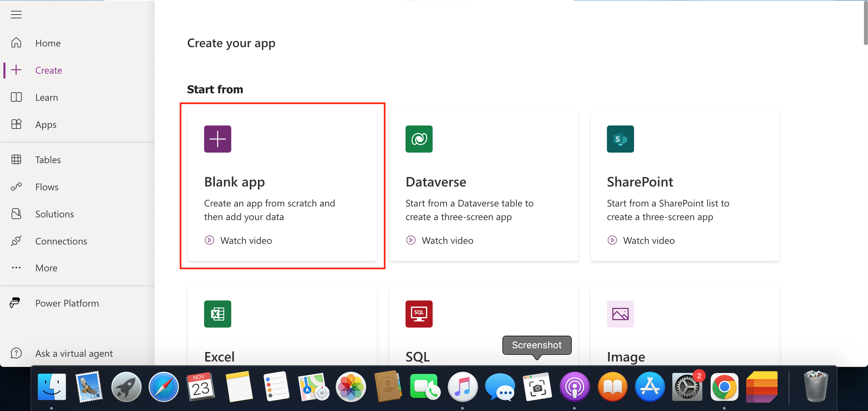The height and width of the screenshot is (411, 868).
Task: Click the purple Blank app plus icon
Action: 217,139
